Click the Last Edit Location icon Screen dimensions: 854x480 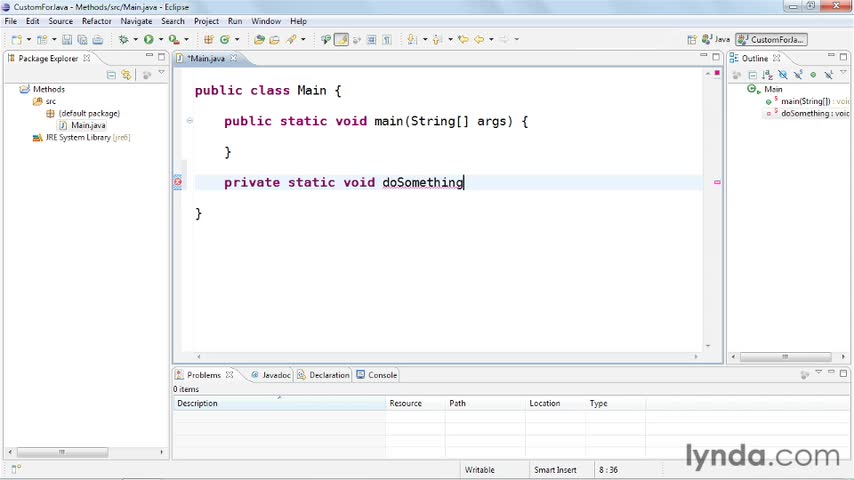coord(463,39)
